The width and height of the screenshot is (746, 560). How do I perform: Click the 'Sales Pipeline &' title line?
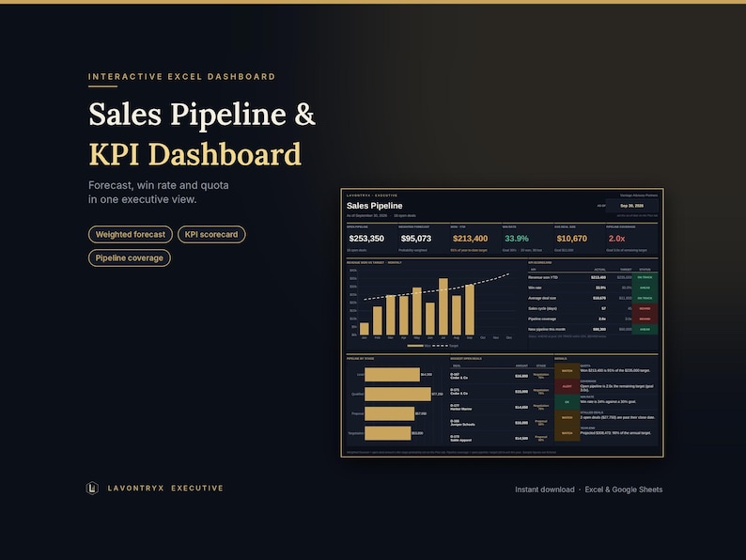[x=202, y=115]
